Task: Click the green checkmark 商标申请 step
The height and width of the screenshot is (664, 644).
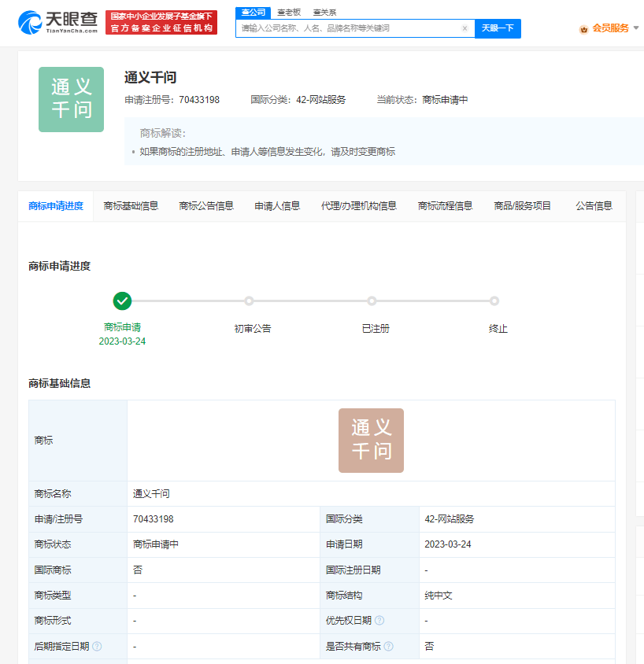Action: (122, 301)
